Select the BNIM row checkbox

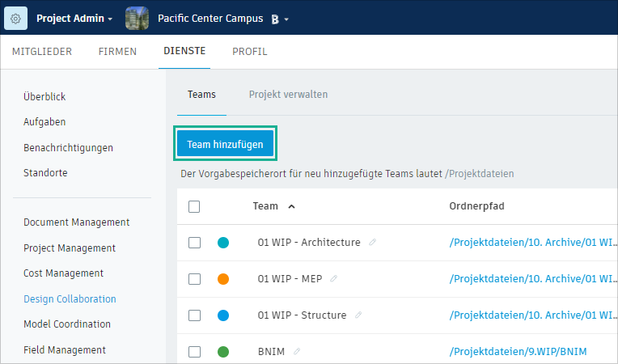click(194, 352)
